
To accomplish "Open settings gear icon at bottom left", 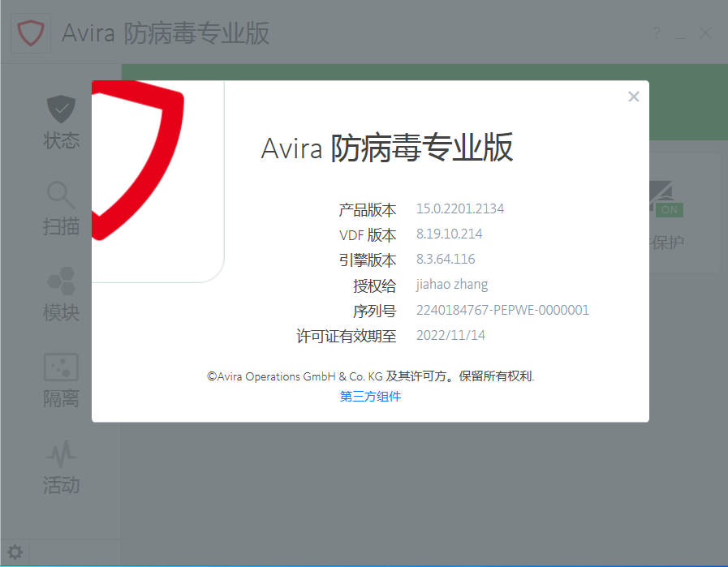I will coord(15,552).
